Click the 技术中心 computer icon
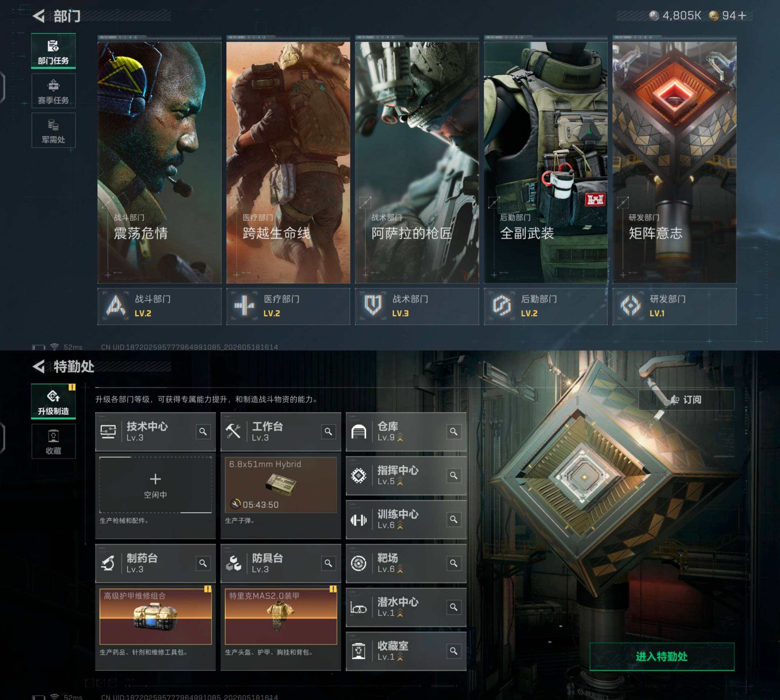 tap(108, 432)
